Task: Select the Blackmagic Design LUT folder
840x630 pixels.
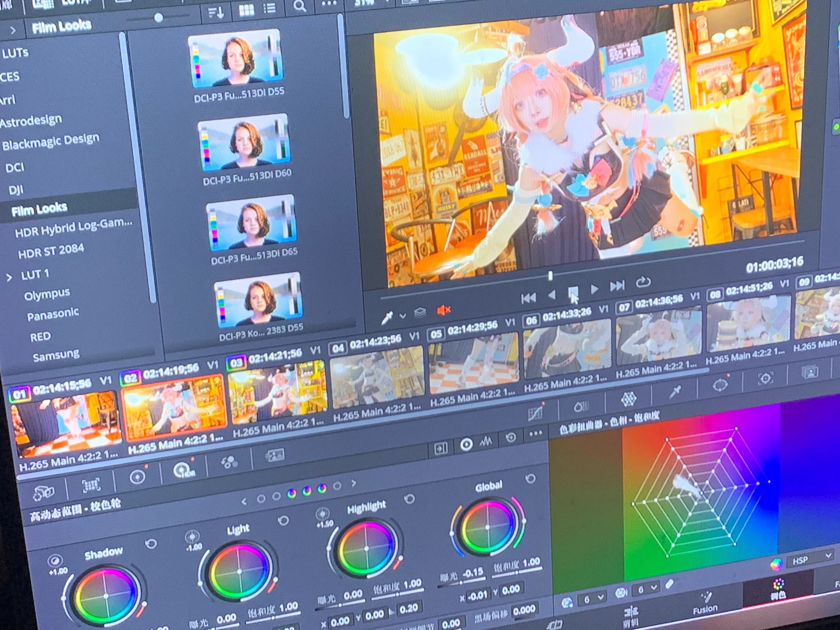Action: pyautogui.click(x=50, y=142)
